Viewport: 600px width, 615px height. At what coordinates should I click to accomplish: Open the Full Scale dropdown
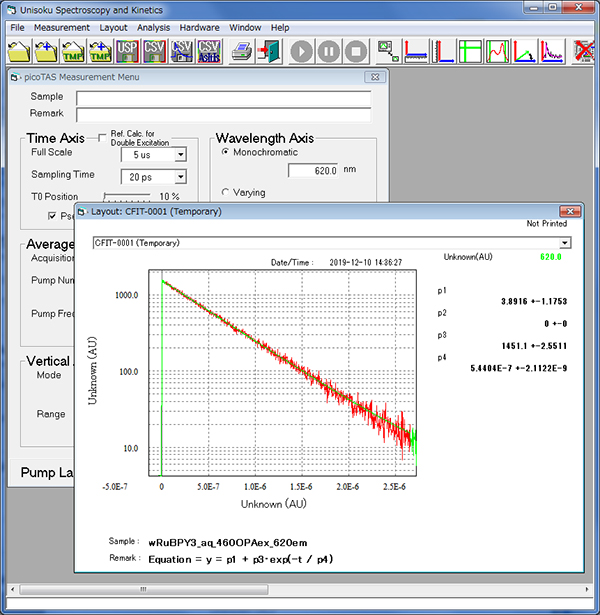[180, 154]
